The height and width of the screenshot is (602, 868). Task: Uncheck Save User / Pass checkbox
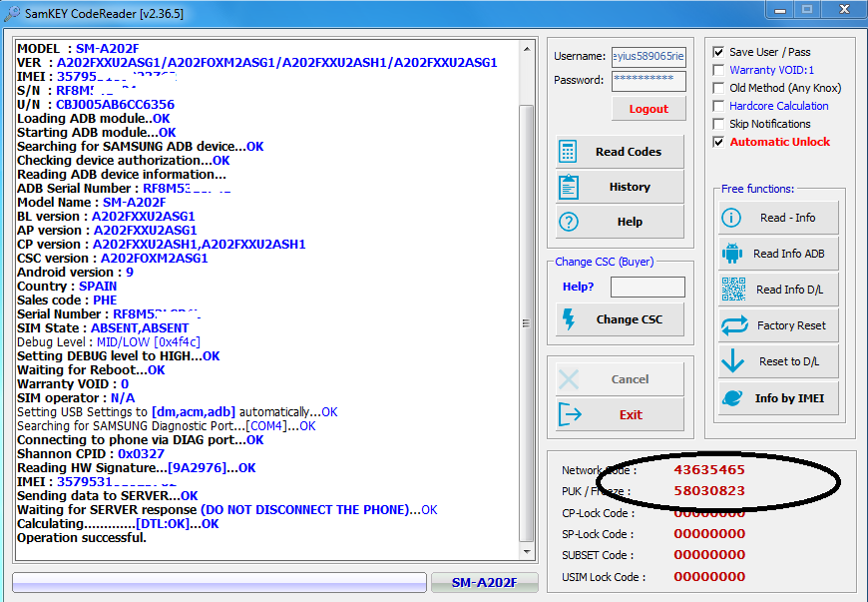718,52
